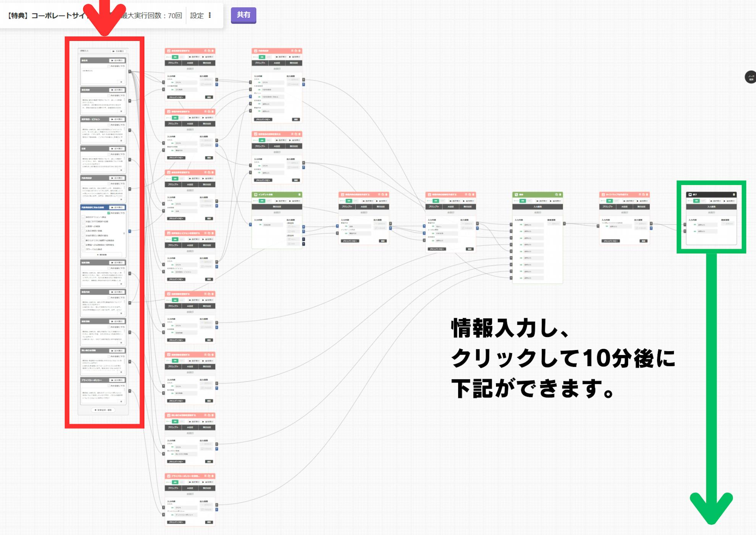The height and width of the screenshot is (535, 756).
Task: Check the first option in the blue-header checklist card
Action: pos(84,217)
